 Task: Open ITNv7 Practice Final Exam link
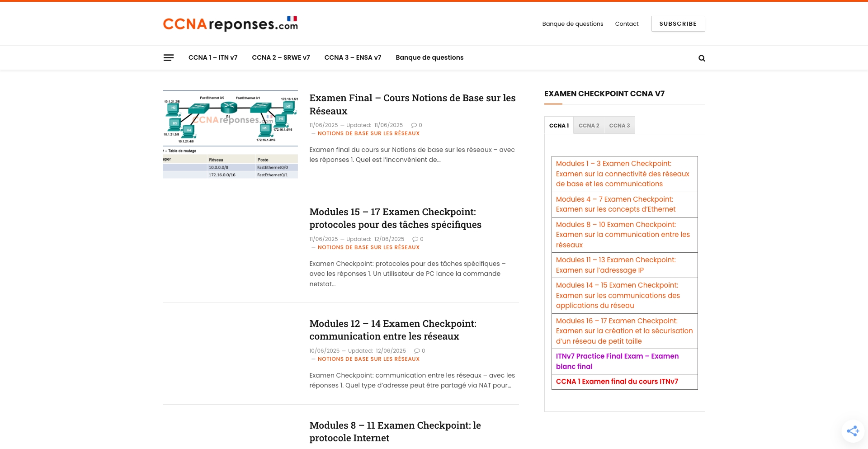[617, 361]
